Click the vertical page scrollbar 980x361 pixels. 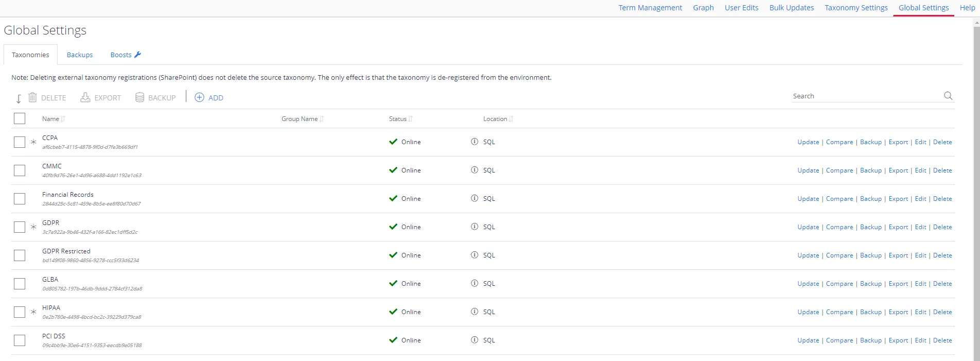point(976,191)
